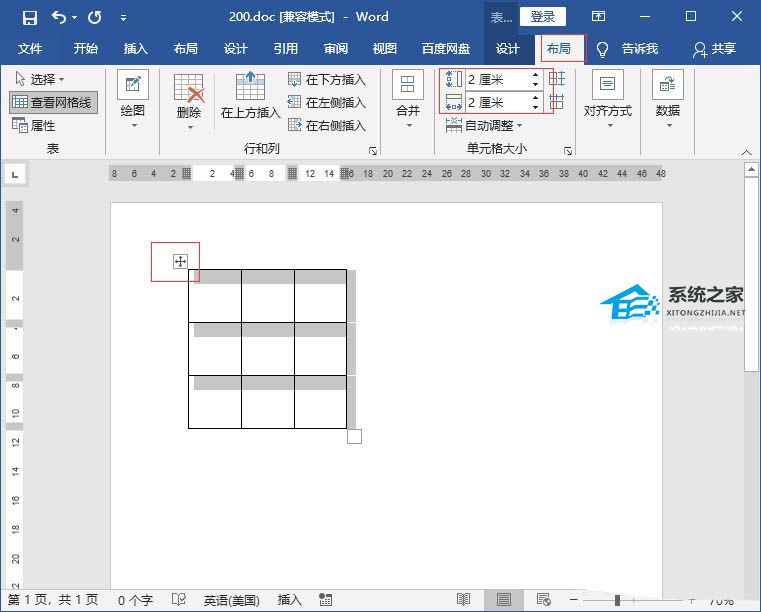Switch to Read Mode view icon
Screen dimensions: 761x612
[x=464, y=600]
